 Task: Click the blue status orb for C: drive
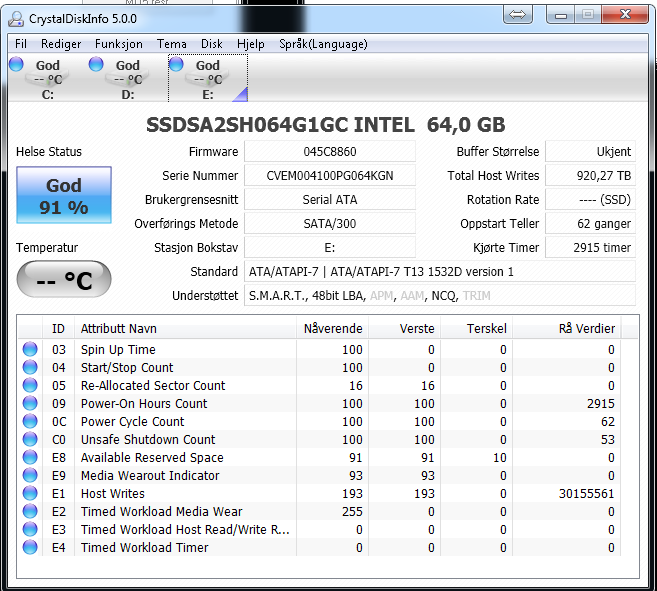[x=16, y=64]
